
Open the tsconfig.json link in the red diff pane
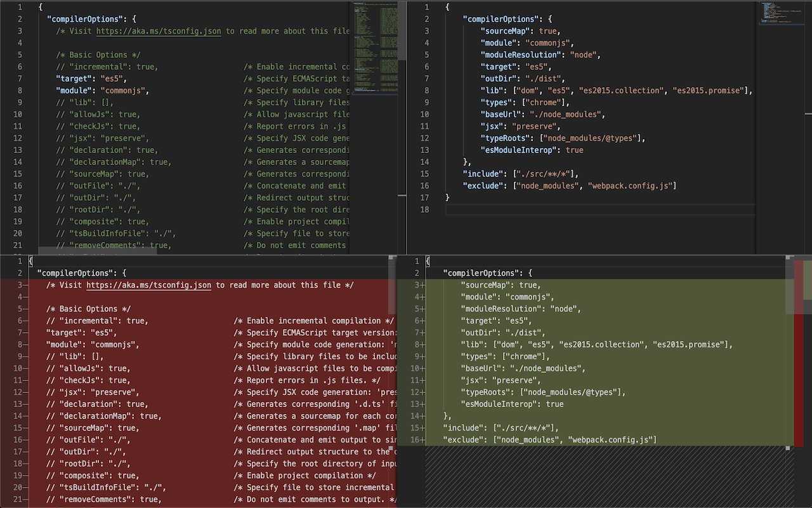148,285
